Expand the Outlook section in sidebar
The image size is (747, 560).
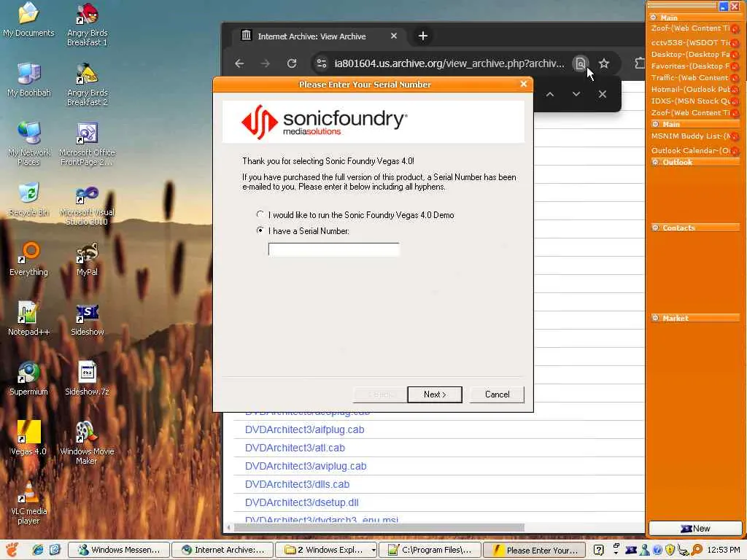pyautogui.click(x=656, y=162)
